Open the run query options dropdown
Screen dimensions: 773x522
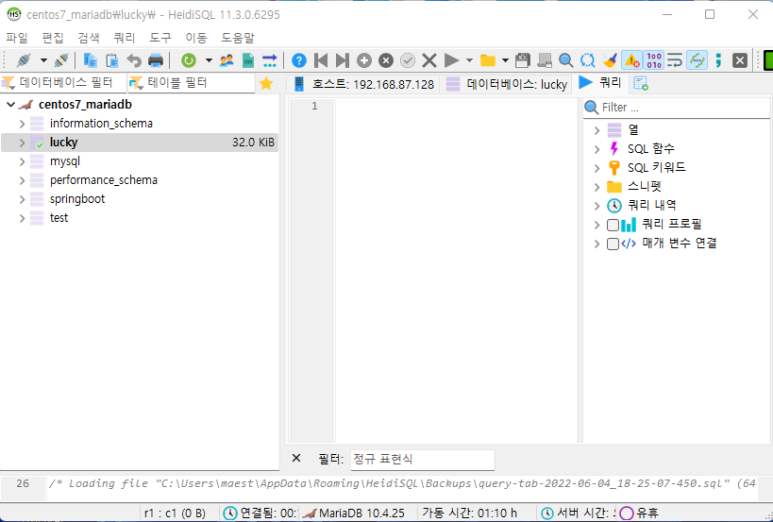[x=469, y=61]
